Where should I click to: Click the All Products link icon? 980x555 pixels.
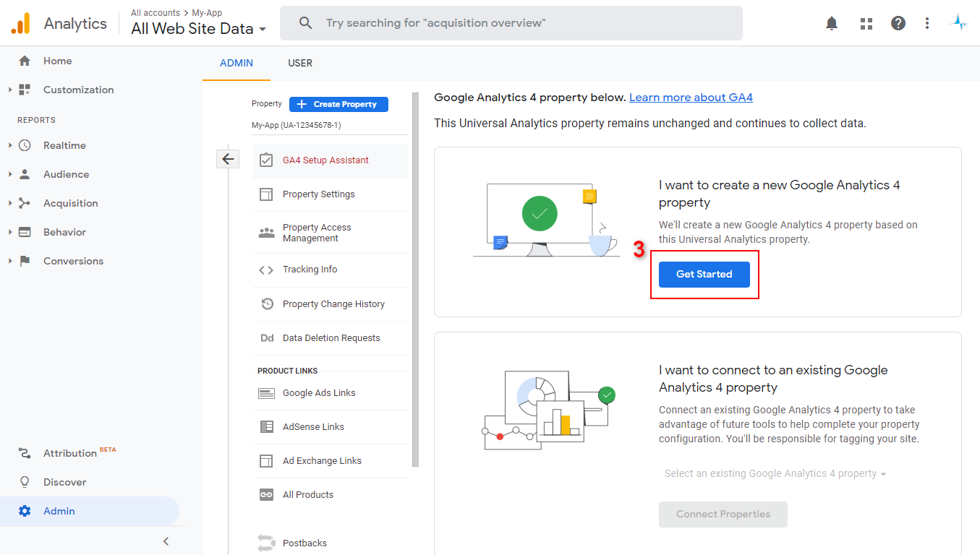point(266,495)
